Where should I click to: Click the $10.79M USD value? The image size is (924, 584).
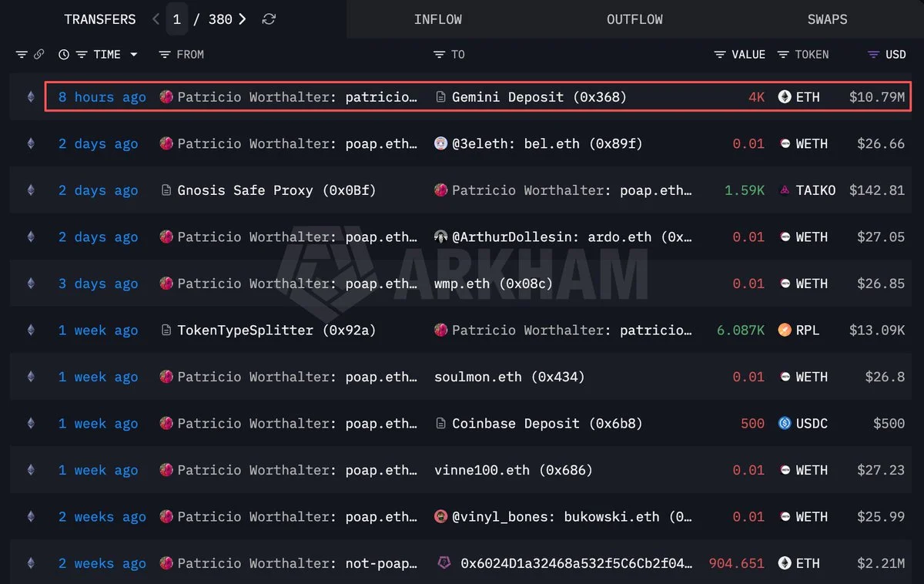point(877,97)
